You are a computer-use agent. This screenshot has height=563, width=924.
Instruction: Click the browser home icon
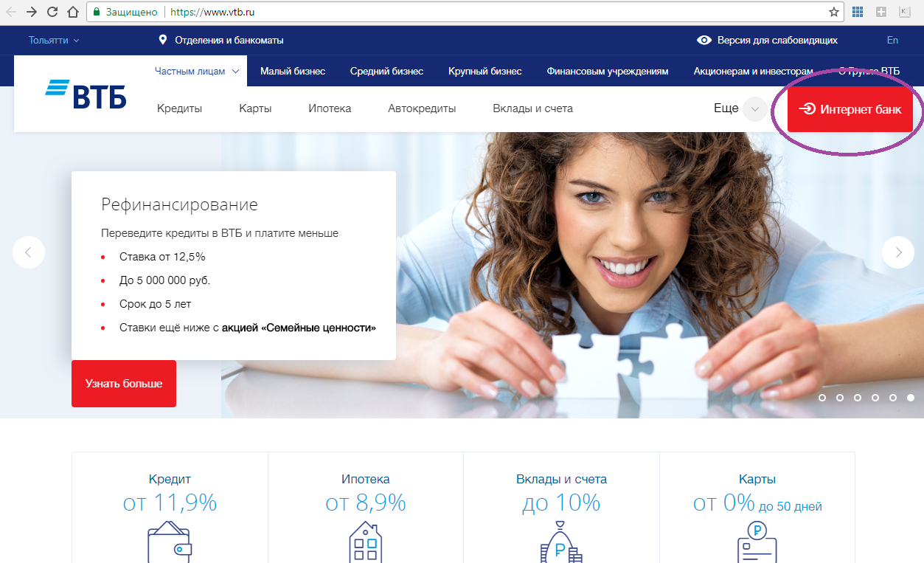tap(72, 12)
